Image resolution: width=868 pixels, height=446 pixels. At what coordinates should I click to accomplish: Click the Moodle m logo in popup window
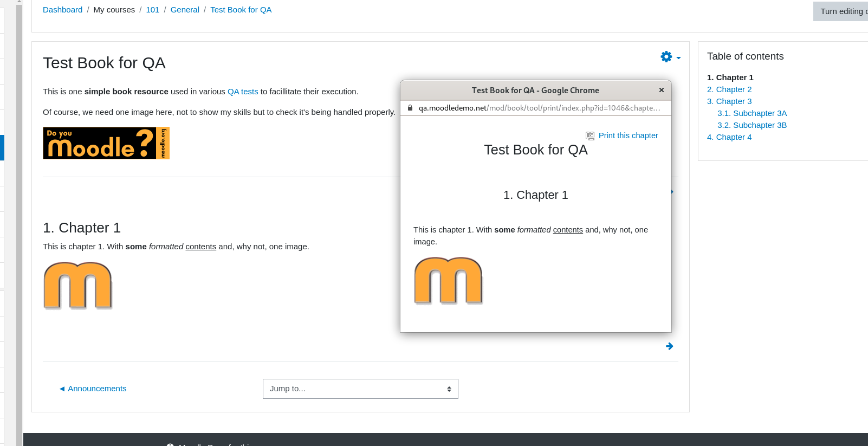pos(449,281)
